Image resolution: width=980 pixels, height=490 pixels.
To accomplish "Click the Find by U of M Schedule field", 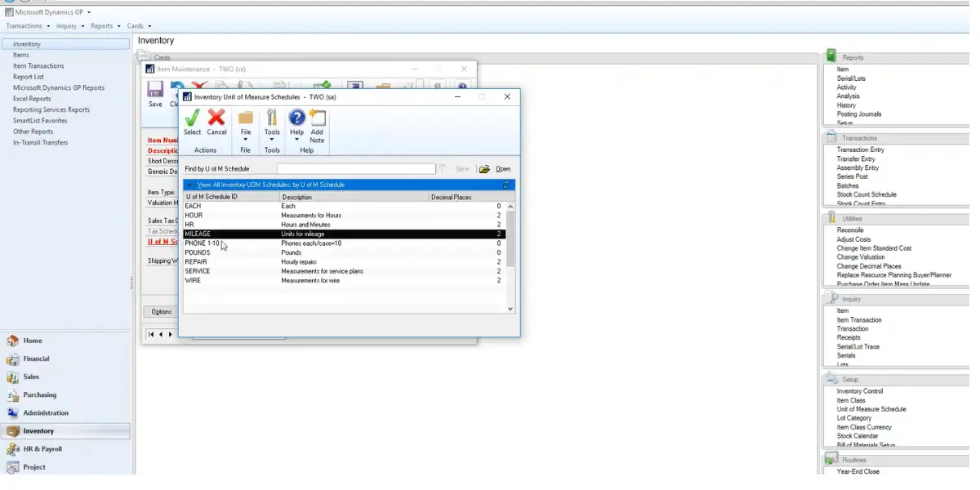I will pos(356,169).
